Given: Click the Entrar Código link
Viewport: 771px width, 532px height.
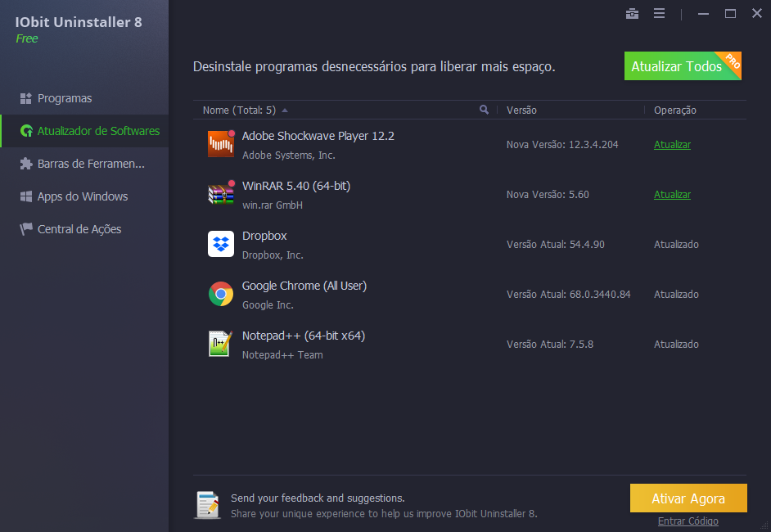Looking at the screenshot, I should [688, 521].
